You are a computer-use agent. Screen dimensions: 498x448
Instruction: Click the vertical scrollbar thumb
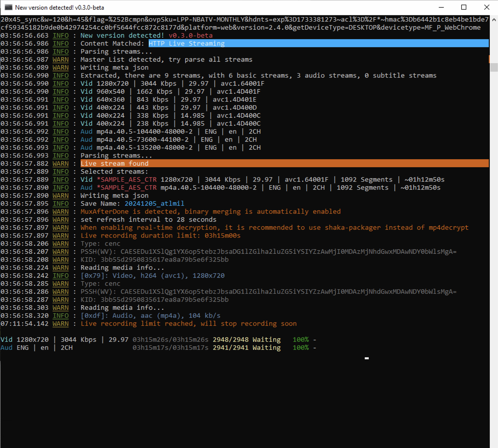(x=494, y=67)
